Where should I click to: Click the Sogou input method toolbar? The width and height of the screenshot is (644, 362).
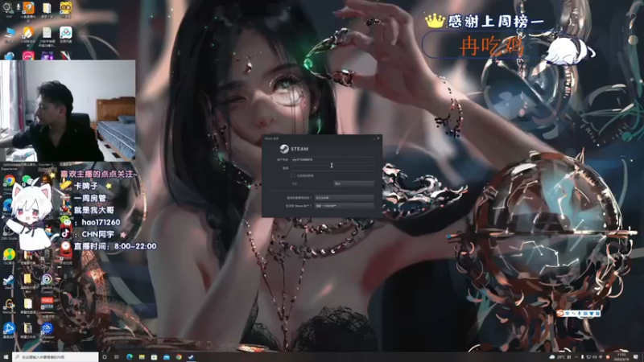(x=578, y=314)
